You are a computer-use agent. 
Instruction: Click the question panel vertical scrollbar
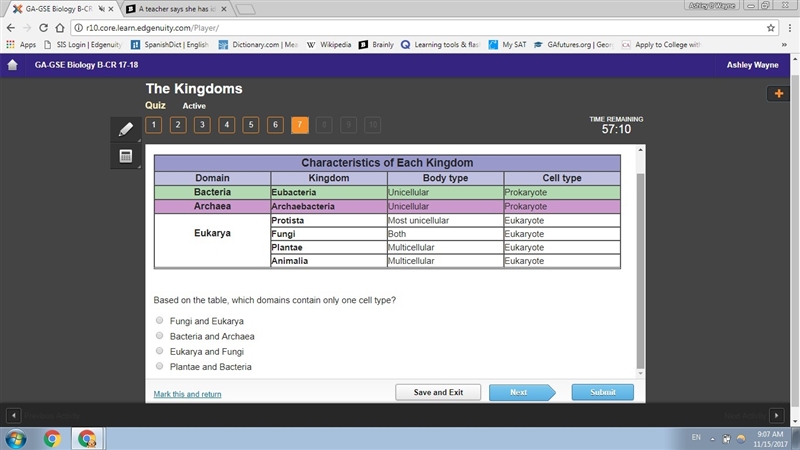click(640, 270)
